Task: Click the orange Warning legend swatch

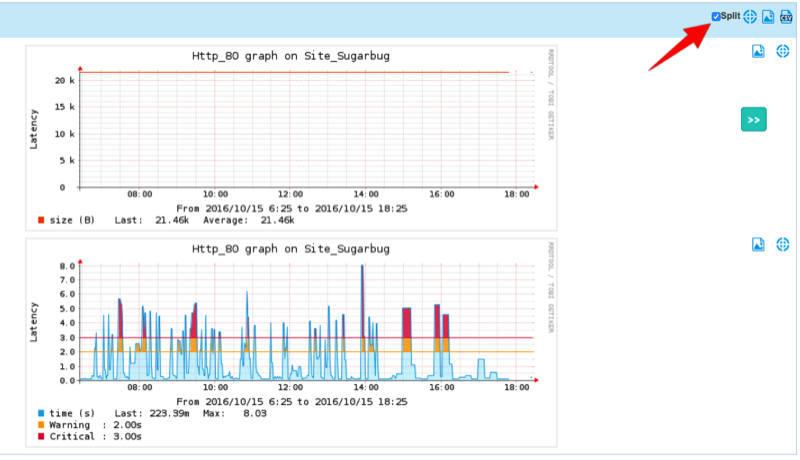Action: pos(41,425)
